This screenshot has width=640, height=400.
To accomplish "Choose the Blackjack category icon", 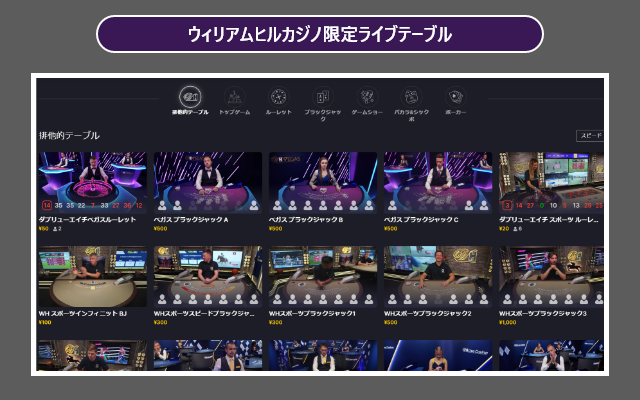I will click(322, 97).
